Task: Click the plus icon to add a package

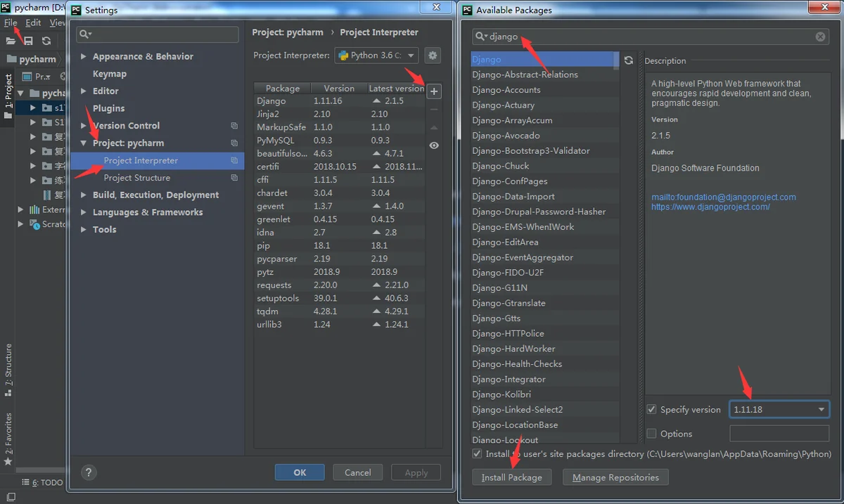Action: 434,91
